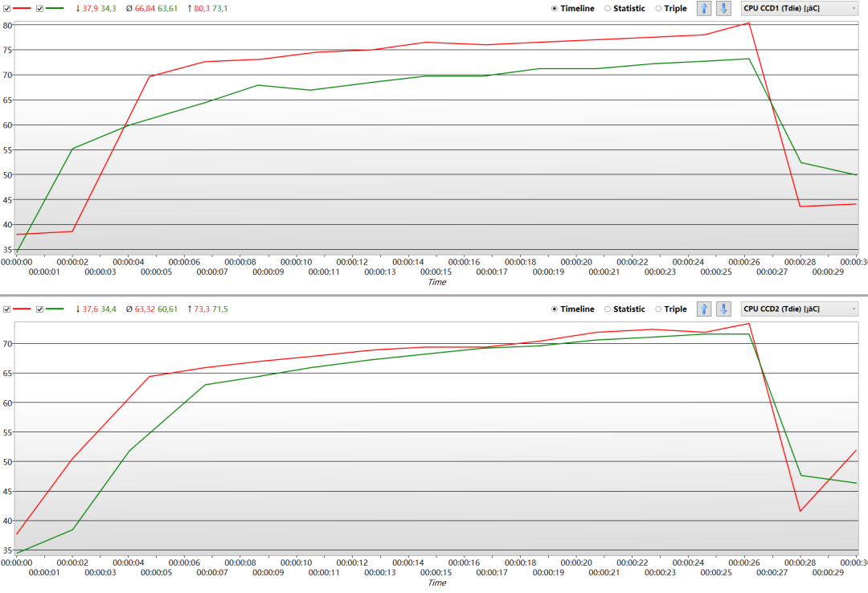The width and height of the screenshot is (868, 593).
Task: Click the red peak point on CCD1 chart
Action: pos(748,22)
